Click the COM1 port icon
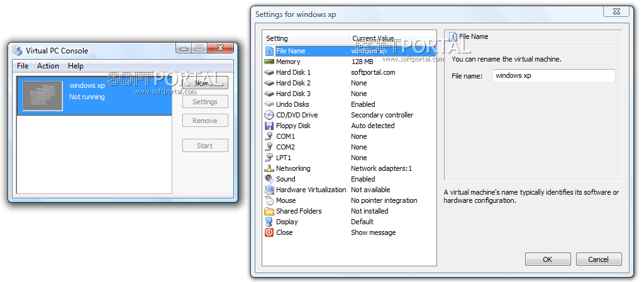 [269, 136]
